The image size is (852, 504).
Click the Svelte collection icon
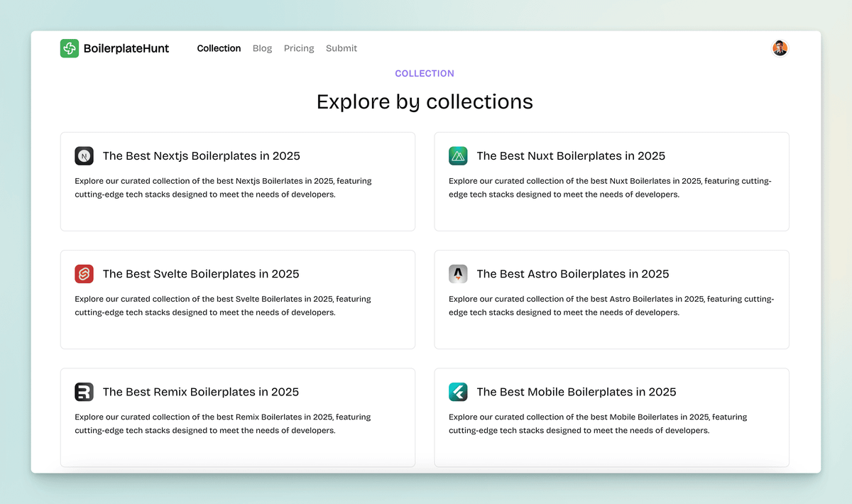84,274
